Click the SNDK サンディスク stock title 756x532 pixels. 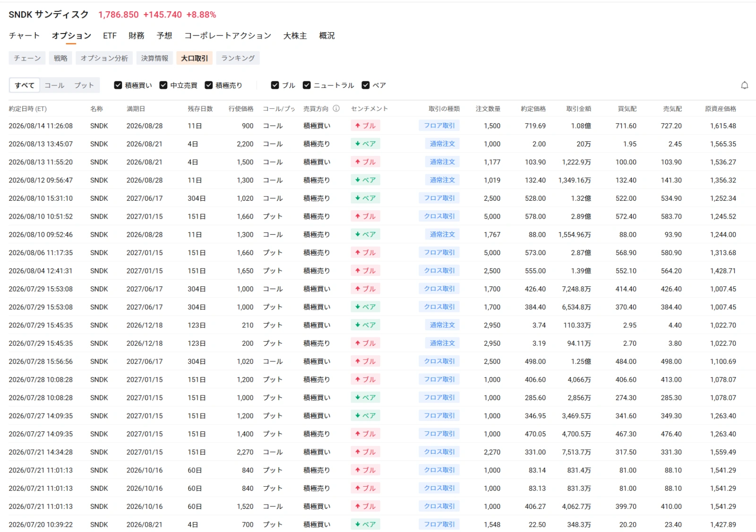click(x=49, y=15)
